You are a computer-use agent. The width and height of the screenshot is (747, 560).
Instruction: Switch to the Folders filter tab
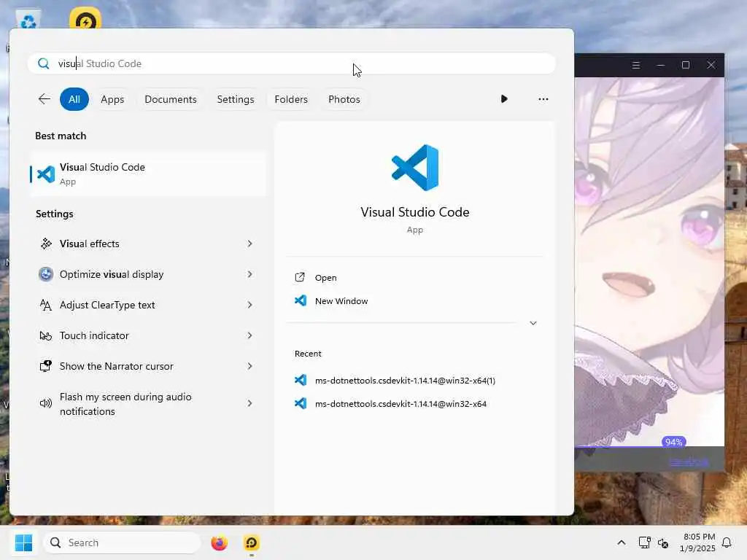(x=291, y=99)
